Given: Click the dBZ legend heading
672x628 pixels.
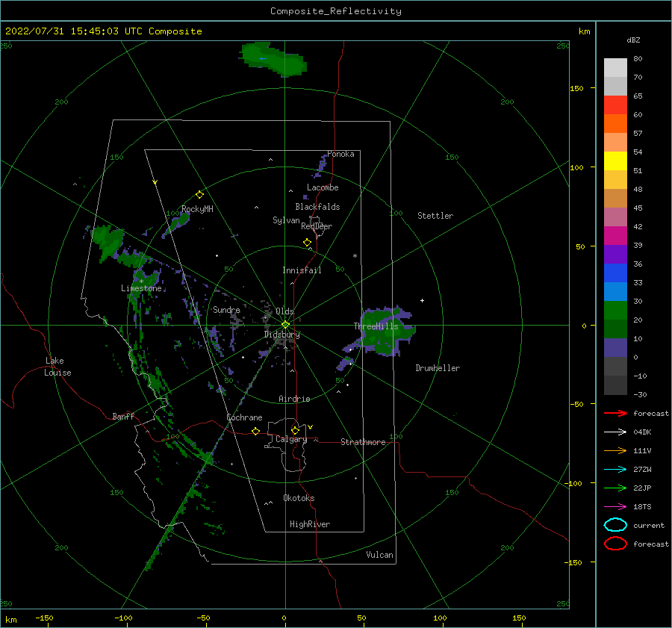Looking at the screenshot, I should click(633, 40).
